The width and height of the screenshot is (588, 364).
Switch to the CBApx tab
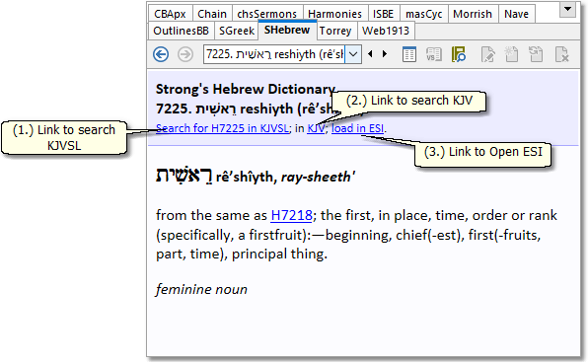tap(171, 14)
